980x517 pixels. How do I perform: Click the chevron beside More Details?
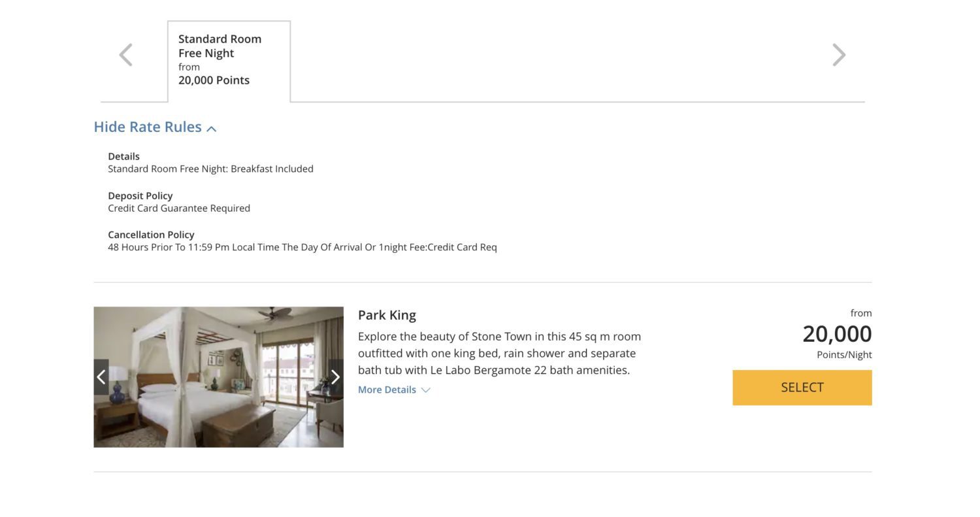coord(425,390)
